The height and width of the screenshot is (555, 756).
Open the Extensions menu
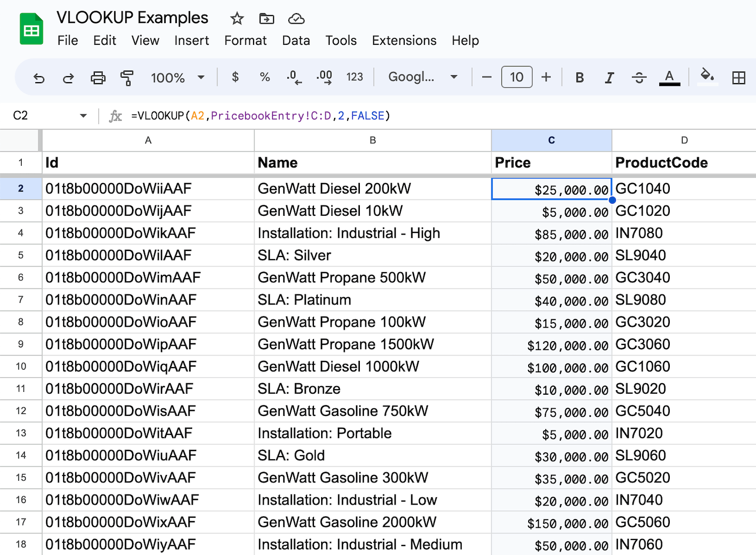click(404, 40)
